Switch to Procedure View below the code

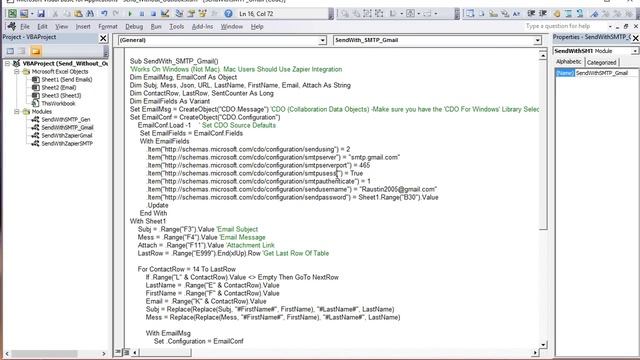click(x=118, y=352)
